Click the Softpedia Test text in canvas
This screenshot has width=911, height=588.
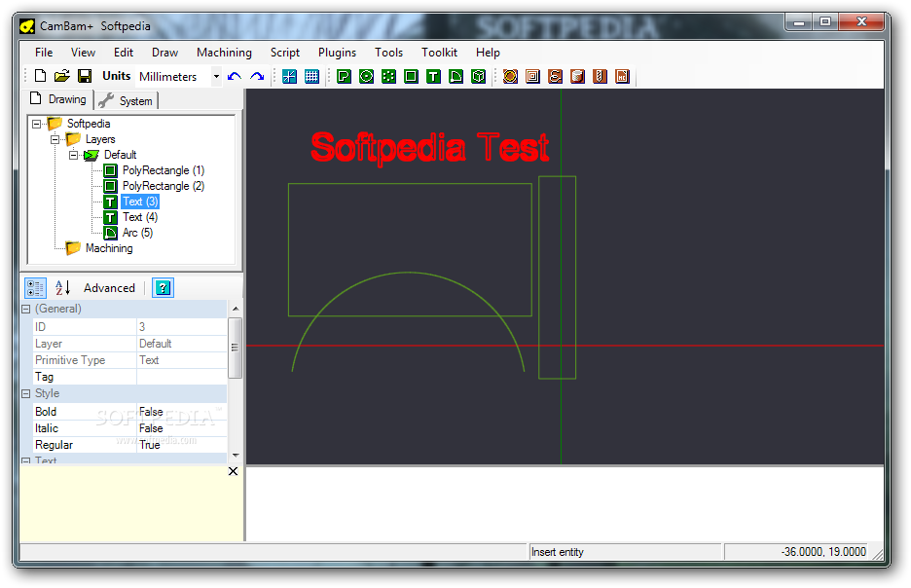click(x=429, y=148)
